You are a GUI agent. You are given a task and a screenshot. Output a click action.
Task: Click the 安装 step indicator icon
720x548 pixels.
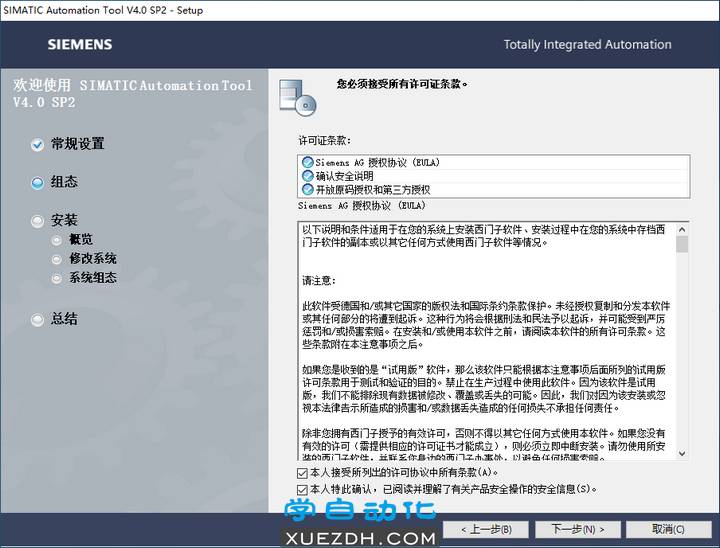tap(37, 221)
